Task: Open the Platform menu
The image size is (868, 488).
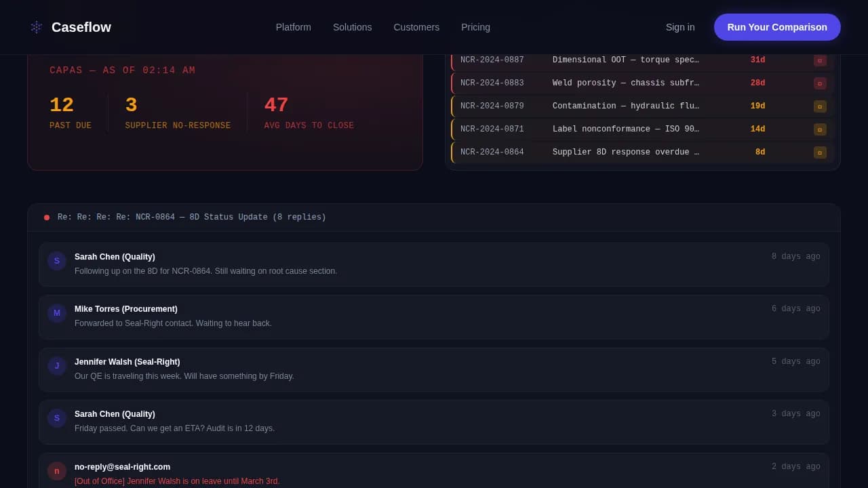Action: pyautogui.click(x=294, y=27)
